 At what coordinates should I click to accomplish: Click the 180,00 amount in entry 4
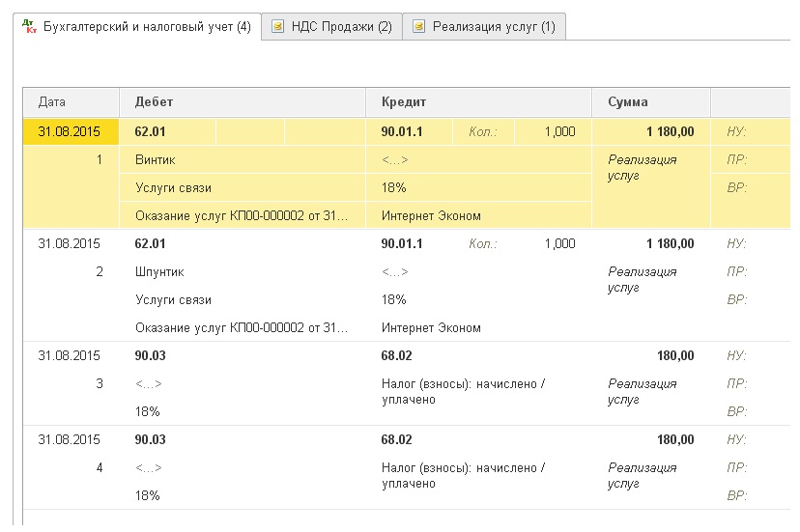[x=675, y=439]
